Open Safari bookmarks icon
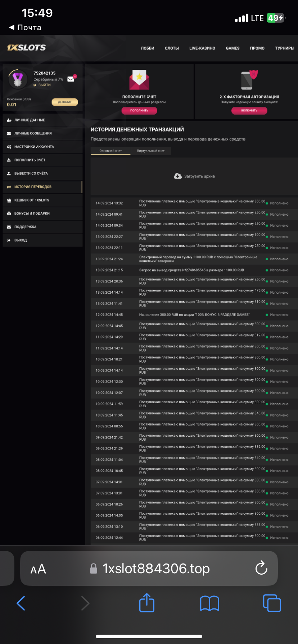The image size is (298, 644). (209, 603)
